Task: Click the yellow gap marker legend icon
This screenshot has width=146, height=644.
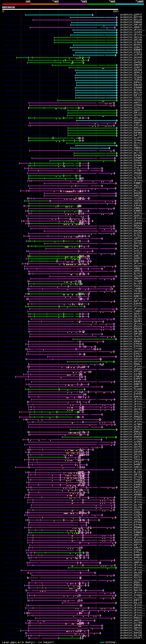Action: [19, 642]
